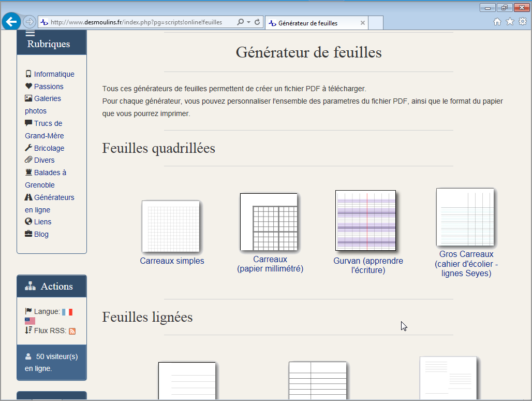532x401 pixels.
Task: Click the browser Home icon
Action: pos(497,22)
